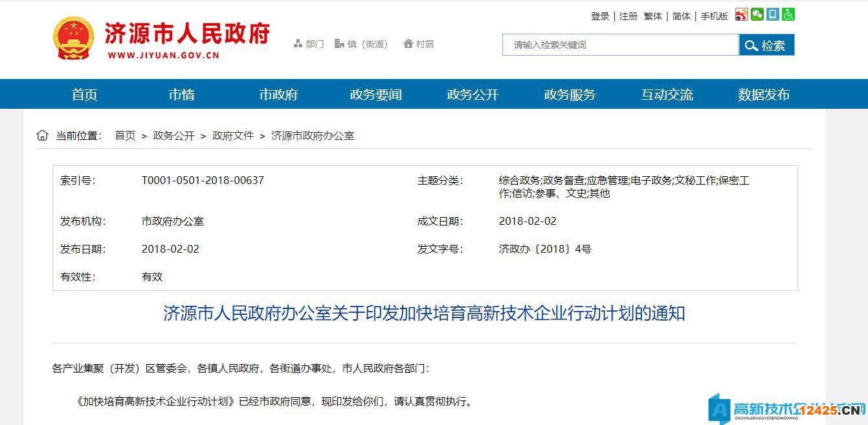Open the Weibo social icon
Viewport: 868px width, 425px height.
pos(742,15)
